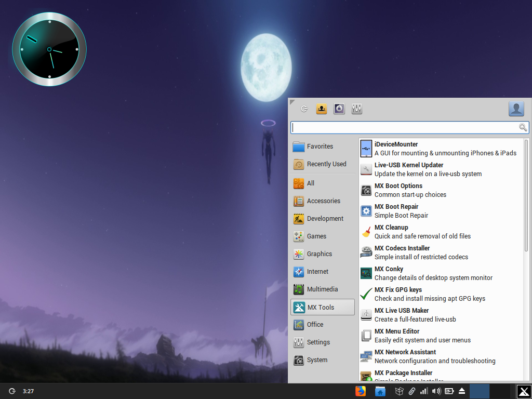Select the Games category
This screenshot has height=399, width=532.
pos(323,236)
